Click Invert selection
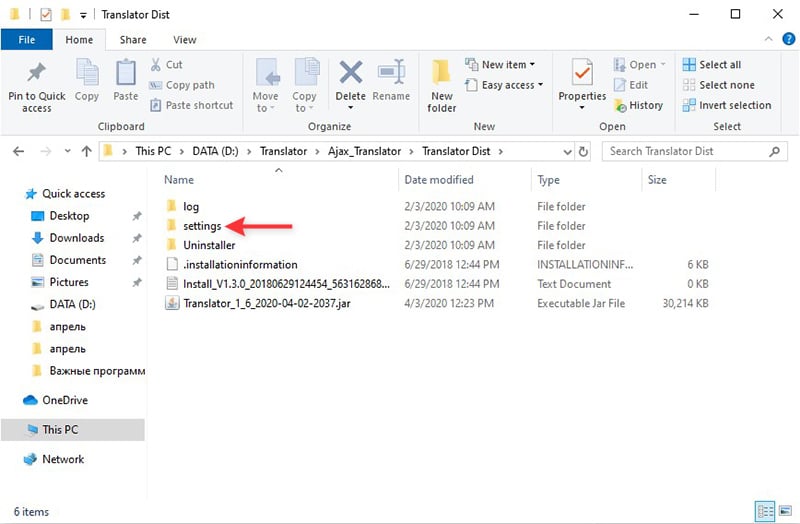800x524 pixels. (x=727, y=105)
